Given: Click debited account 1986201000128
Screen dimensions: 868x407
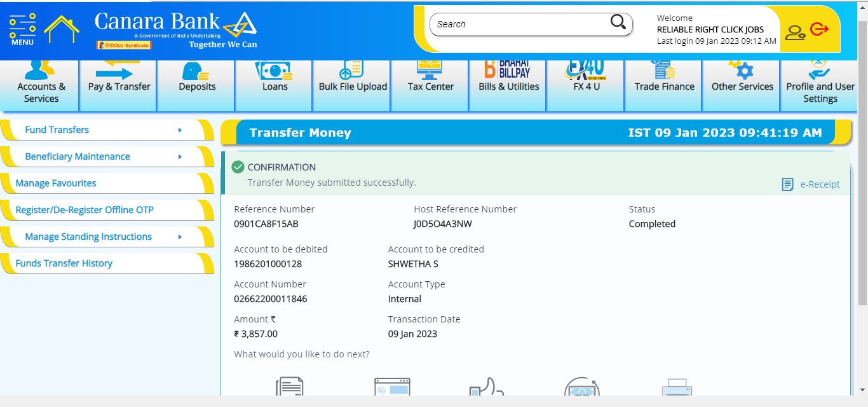Looking at the screenshot, I should click(268, 264).
